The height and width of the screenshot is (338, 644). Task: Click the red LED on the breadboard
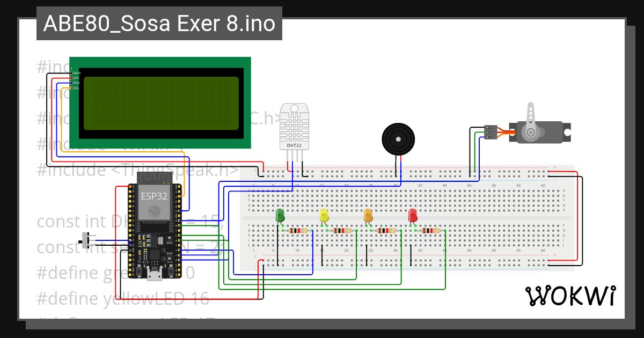(411, 215)
